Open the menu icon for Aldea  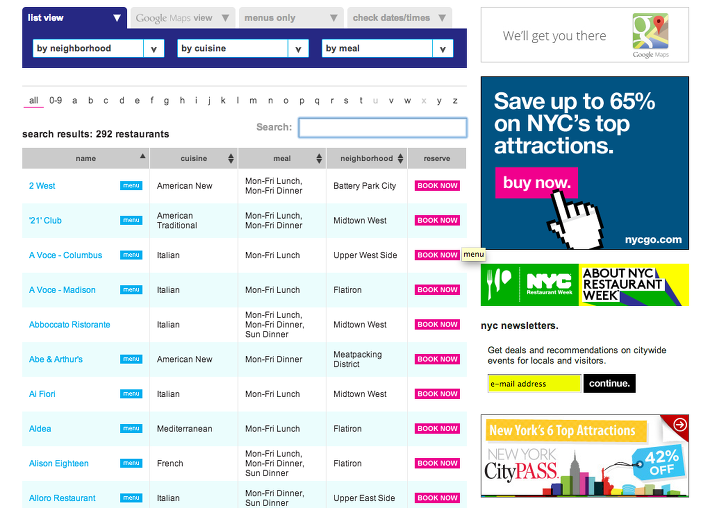tap(131, 428)
